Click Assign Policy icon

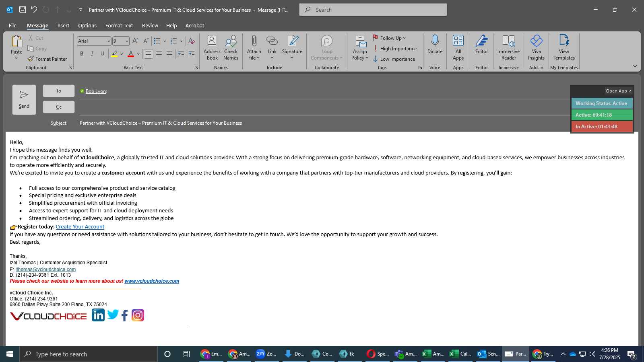point(360,41)
